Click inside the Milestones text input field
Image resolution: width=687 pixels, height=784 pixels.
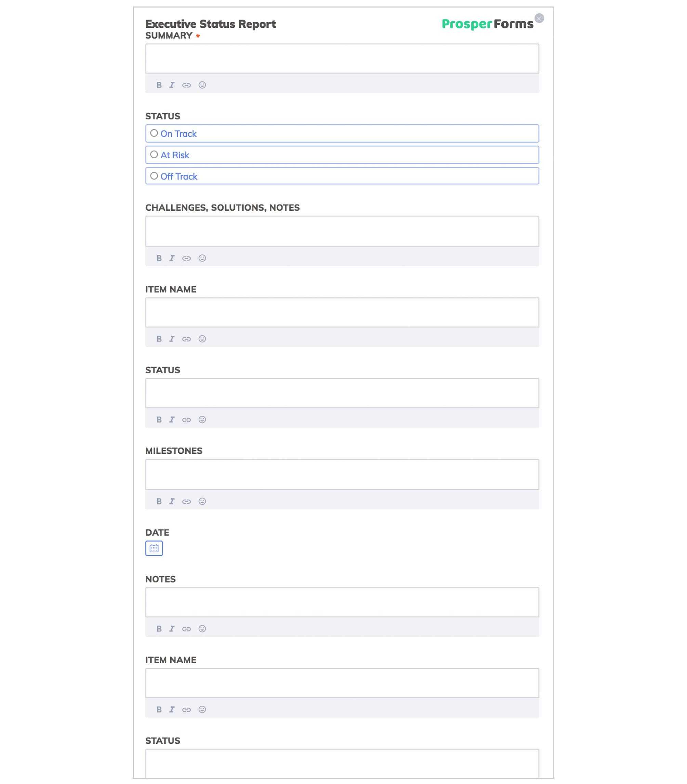[x=342, y=474]
